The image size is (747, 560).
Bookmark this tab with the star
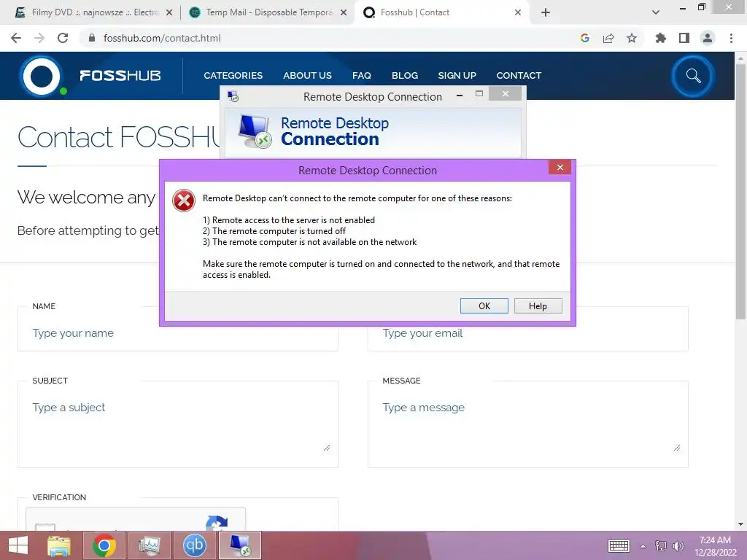click(x=632, y=38)
